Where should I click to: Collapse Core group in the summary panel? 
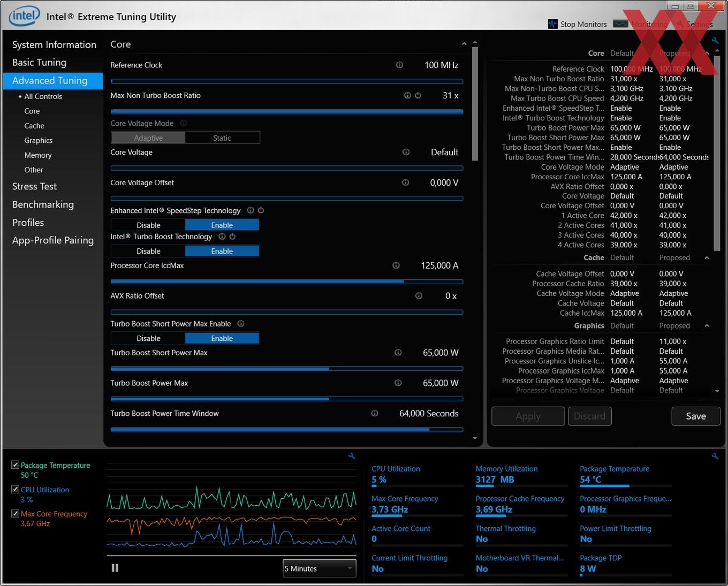[x=707, y=53]
